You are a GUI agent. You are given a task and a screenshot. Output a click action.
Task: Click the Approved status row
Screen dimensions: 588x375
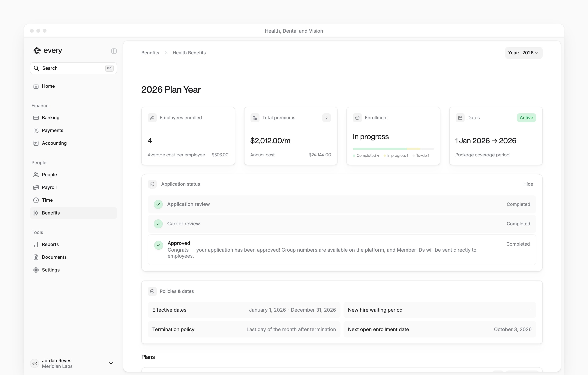342,250
